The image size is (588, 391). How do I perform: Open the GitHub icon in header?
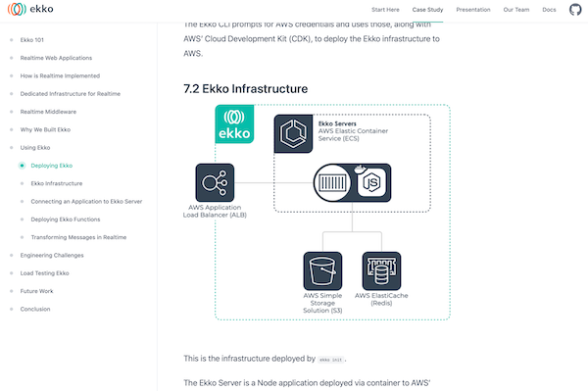(x=575, y=10)
